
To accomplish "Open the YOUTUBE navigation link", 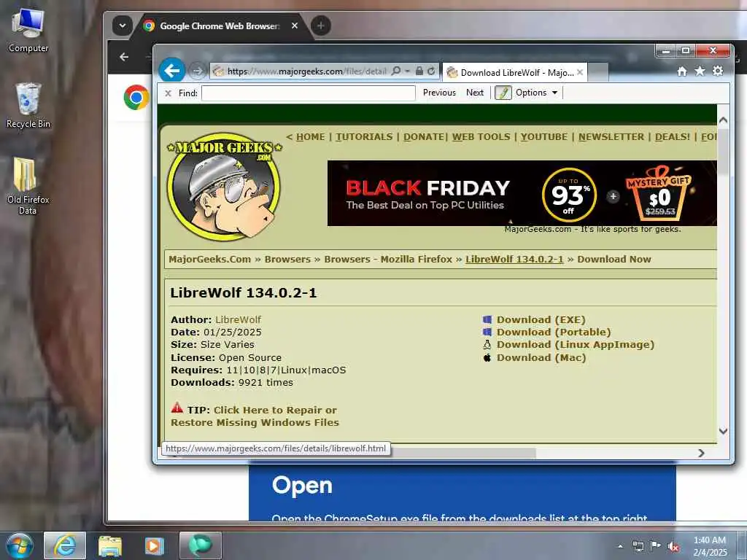I will tap(544, 136).
